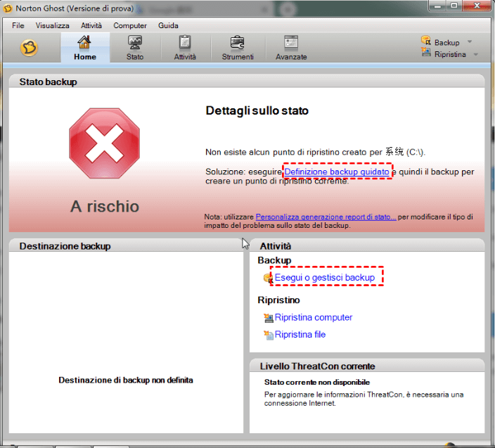The height and width of the screenshot is (448, 495).
Task: Follow the Definizione backup guidato link
Action: pos(337,172)
